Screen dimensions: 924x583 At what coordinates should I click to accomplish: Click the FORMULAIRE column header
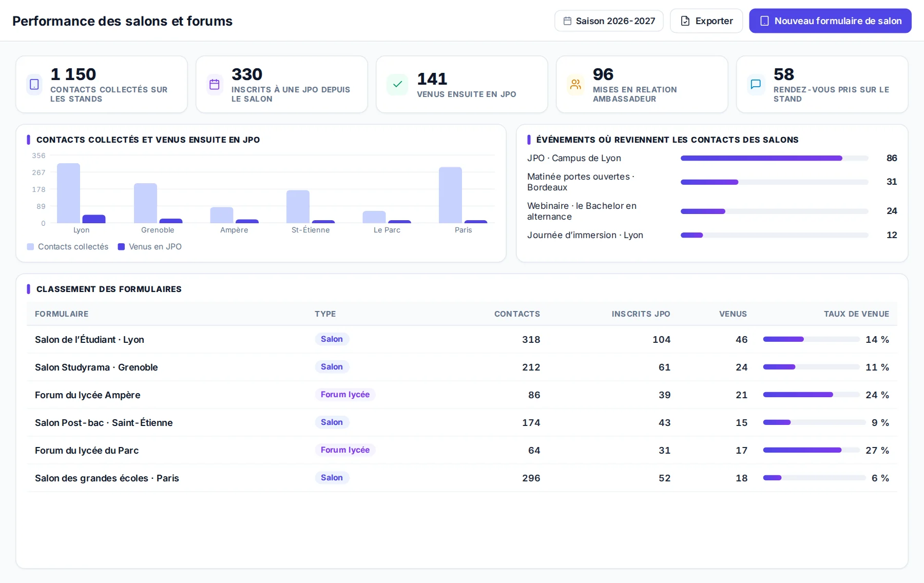click(x=62, y=314)
